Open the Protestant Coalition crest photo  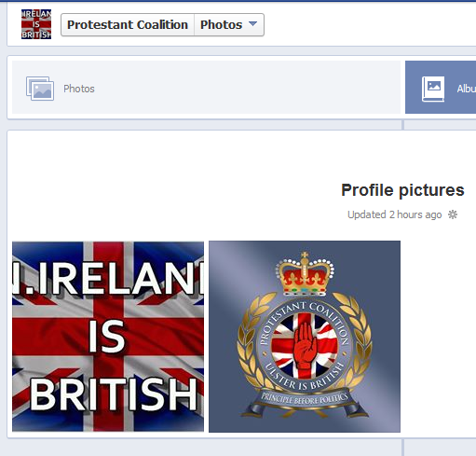click(305, 337)
